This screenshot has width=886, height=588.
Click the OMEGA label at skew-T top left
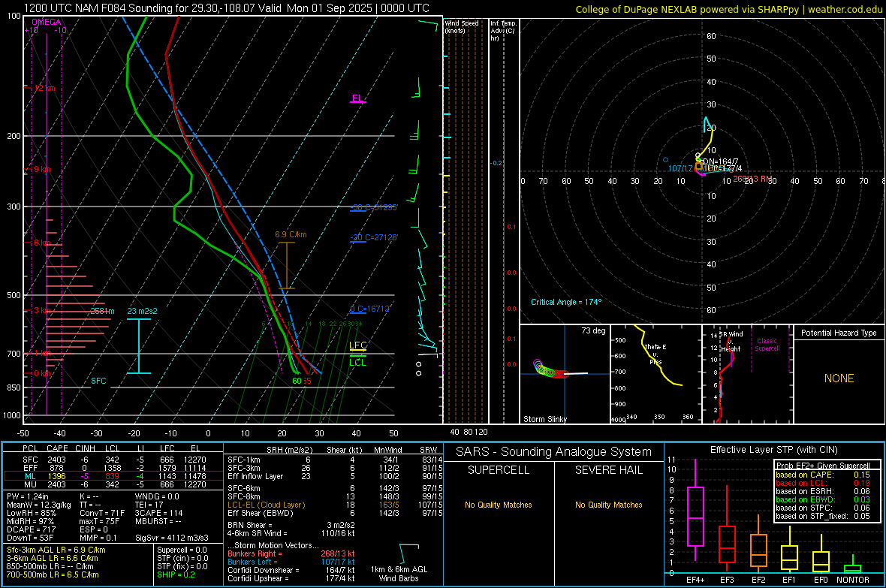47,22
